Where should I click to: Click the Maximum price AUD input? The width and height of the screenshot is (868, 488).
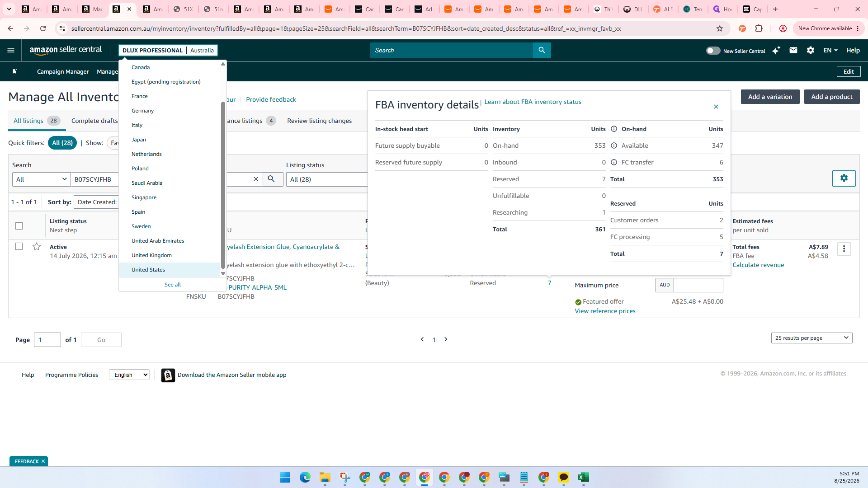[x=698, y=285]
